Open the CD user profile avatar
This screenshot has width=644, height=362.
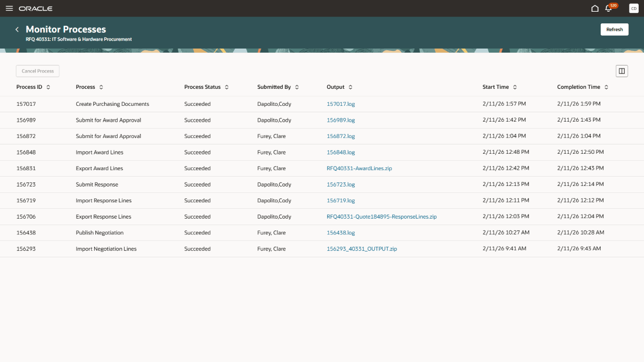[633, 8]
